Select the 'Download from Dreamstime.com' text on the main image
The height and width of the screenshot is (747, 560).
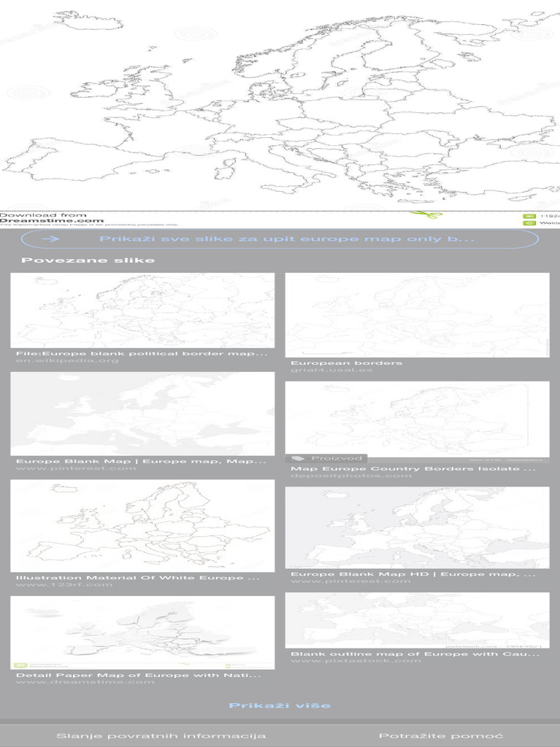click(52, 217)
